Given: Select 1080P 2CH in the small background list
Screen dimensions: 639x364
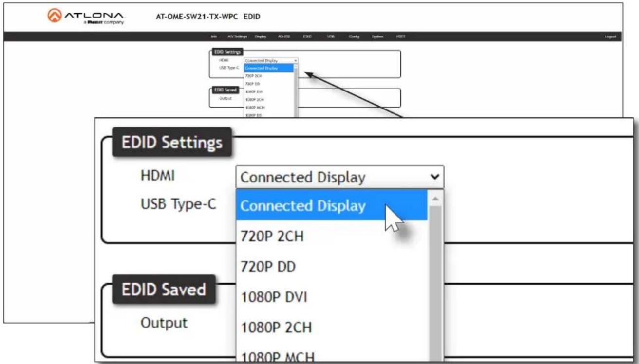Looking at the screenshot, I should click(269, 100).
